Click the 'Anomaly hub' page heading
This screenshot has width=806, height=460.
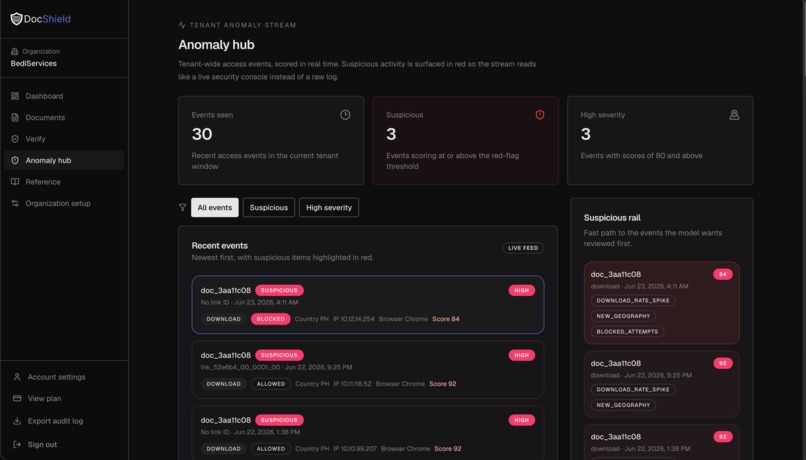pos(216,45)
